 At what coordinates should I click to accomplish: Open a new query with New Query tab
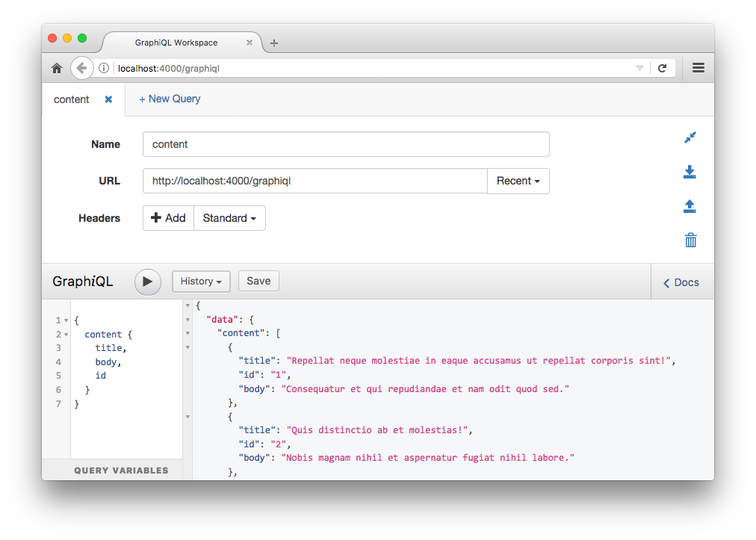[170, 99]
